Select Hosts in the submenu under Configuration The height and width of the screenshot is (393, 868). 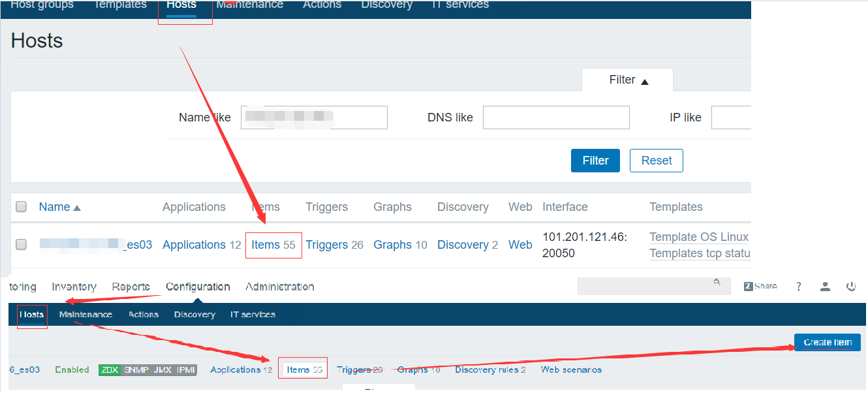tap(31, 314)
